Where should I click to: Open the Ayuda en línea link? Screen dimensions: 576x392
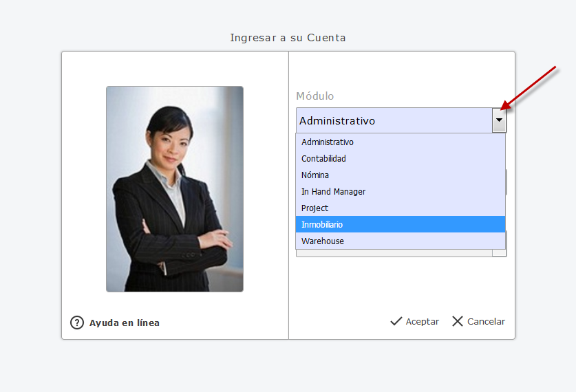(x=124, y=323)
